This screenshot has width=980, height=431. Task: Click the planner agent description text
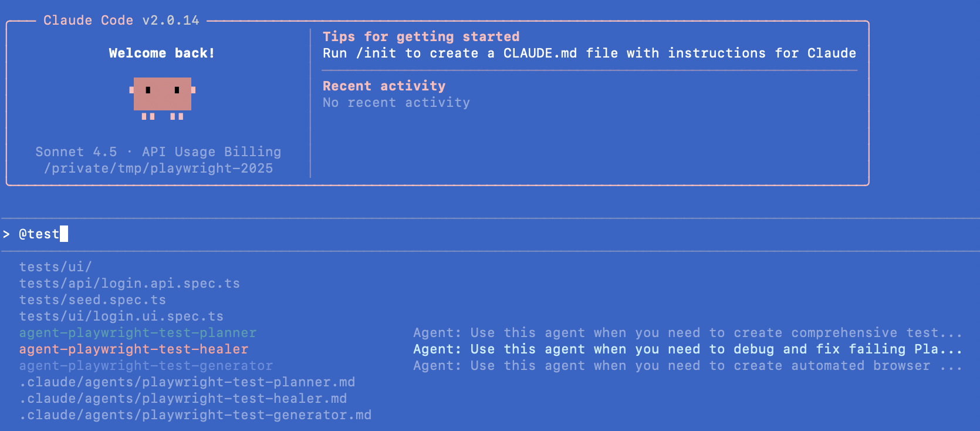pyautogui.click(x=687, y=333)
